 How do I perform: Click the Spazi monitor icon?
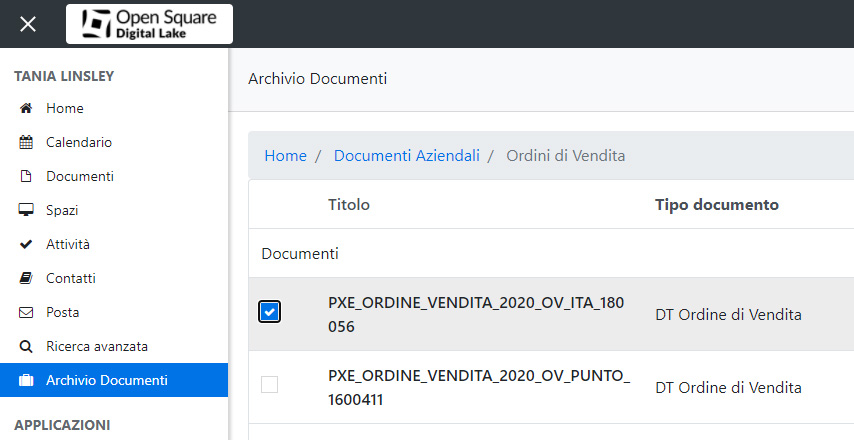click(x=26, y=210)
